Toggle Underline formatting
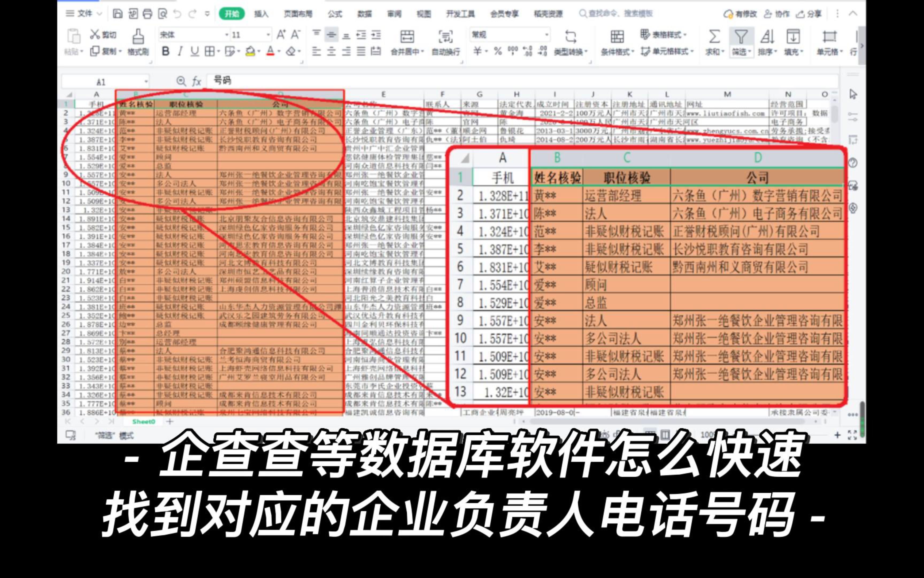Image resolution: width=924 pixels, height=578 pixels. pos(195,51)
